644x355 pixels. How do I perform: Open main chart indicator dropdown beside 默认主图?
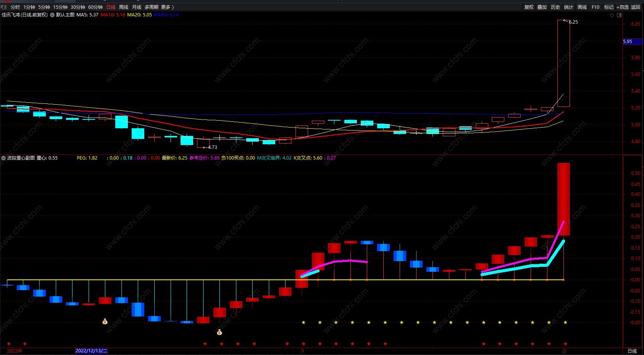coord(52,15)
